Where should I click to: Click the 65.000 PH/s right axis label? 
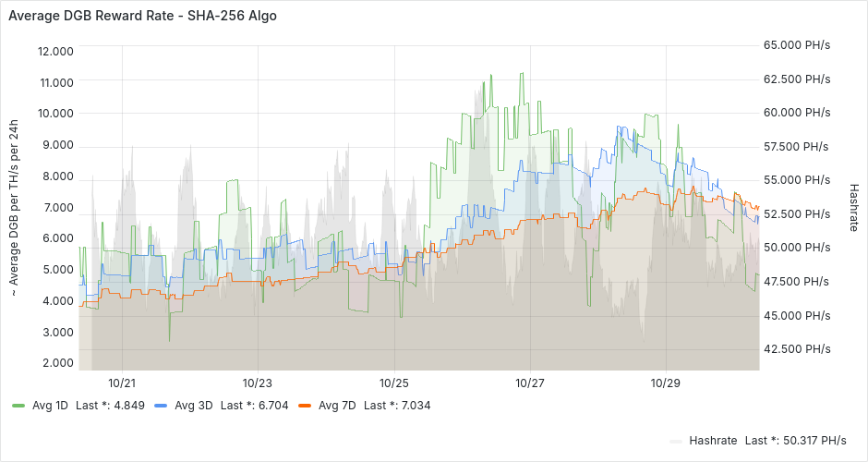[x=797, y=44]
